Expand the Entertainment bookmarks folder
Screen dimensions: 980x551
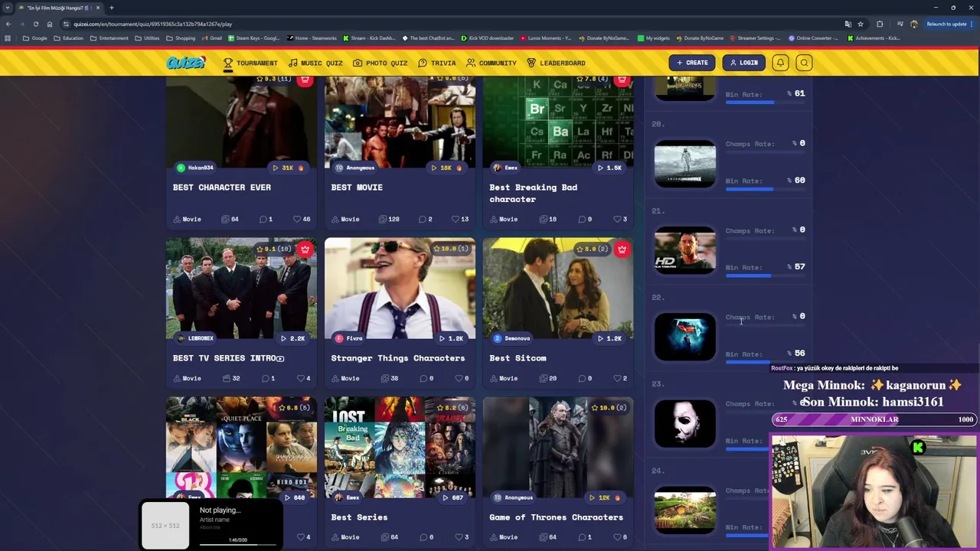[109, 37]
